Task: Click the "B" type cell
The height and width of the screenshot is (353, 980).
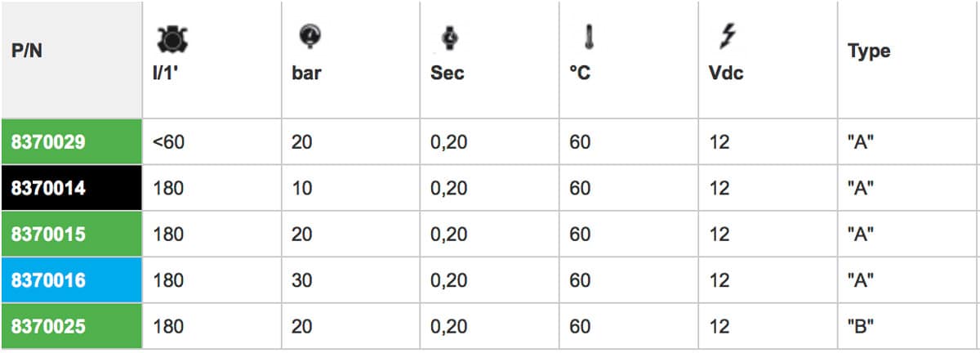Action: pyautogui.click(x=861, y=327)
